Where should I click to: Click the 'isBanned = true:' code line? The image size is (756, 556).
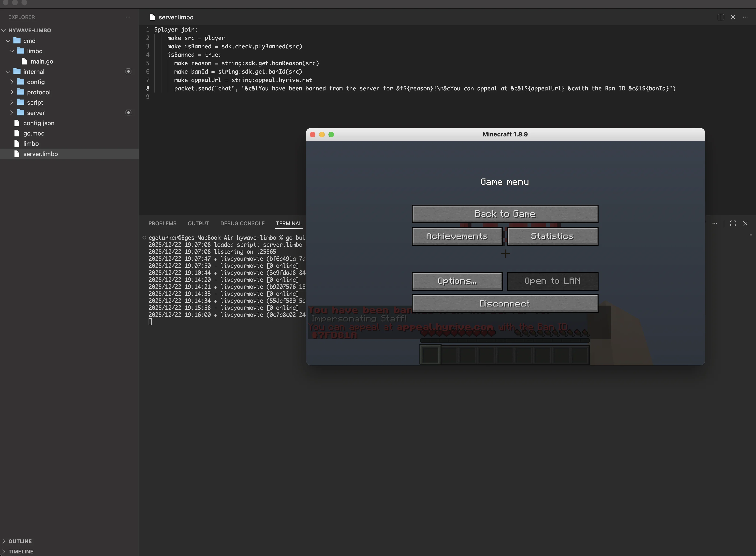point(194,55)
